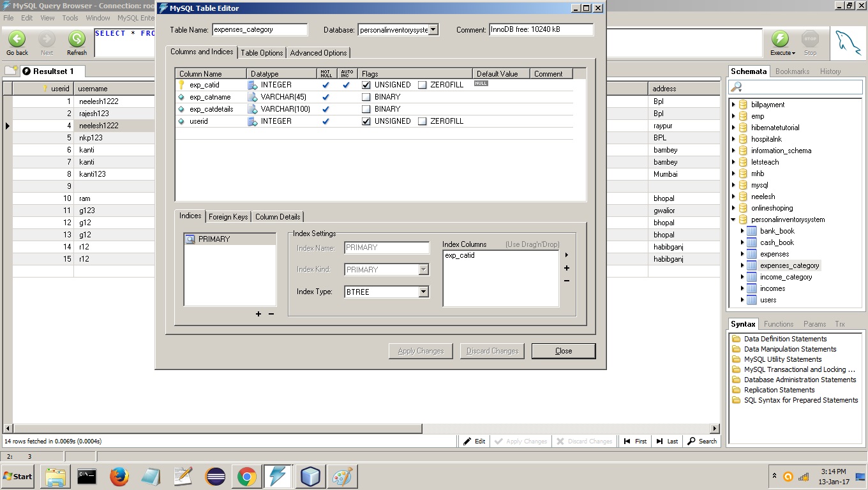The image size is (868, 490).
Task: Click the INTEGER datatype icon of exp_catid row
Action: [x=253, y=85]
